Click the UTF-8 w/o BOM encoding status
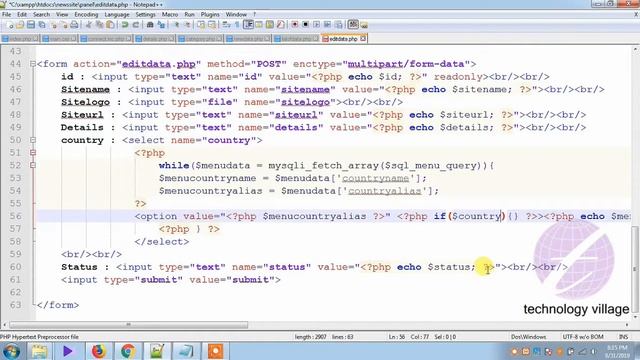 (x=583, y=337)
